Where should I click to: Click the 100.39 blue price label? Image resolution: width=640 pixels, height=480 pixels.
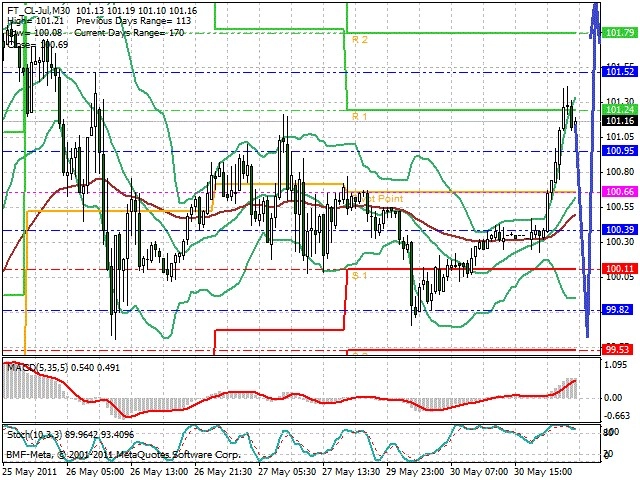(x=618, y=230)
